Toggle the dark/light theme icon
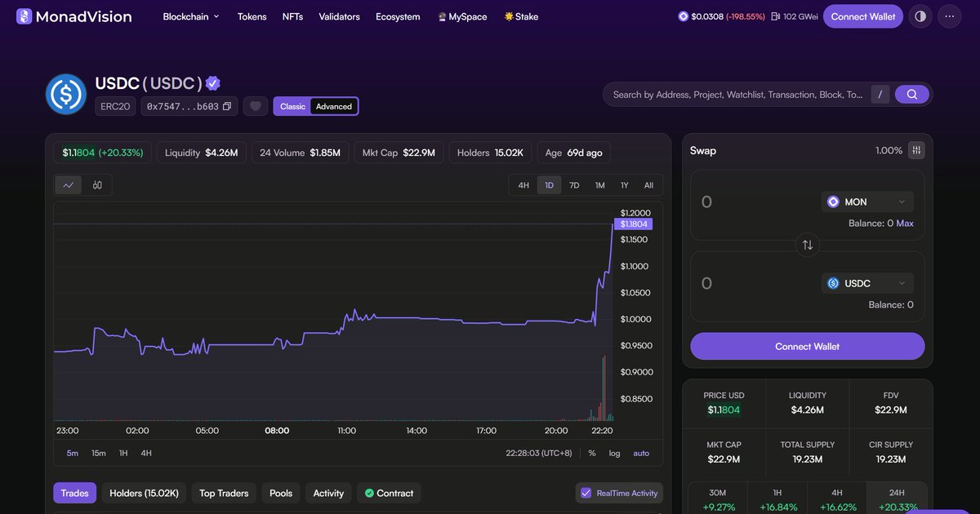 (920, 16)
